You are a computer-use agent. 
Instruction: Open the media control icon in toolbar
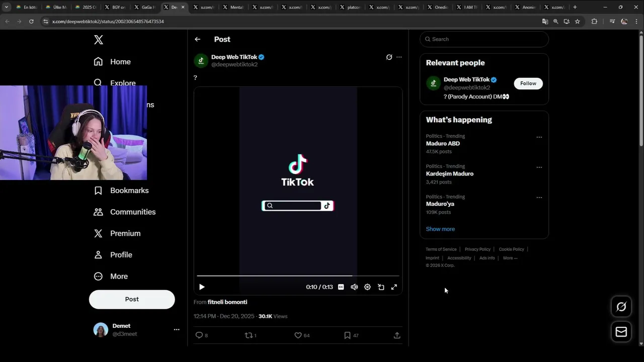click(x=612, y=22)
